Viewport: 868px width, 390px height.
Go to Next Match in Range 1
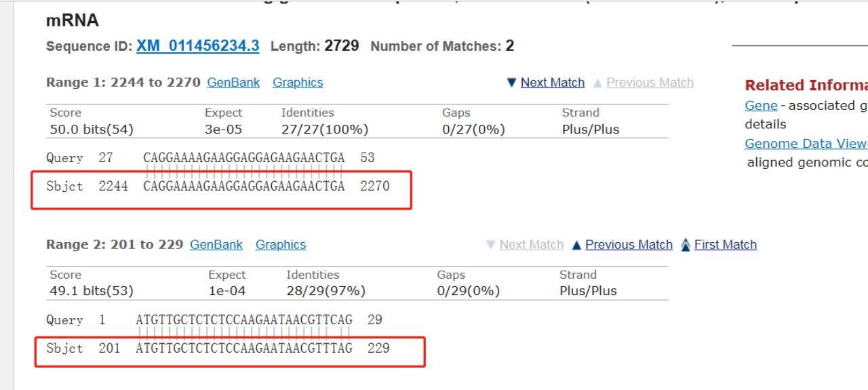click(552, 83)
